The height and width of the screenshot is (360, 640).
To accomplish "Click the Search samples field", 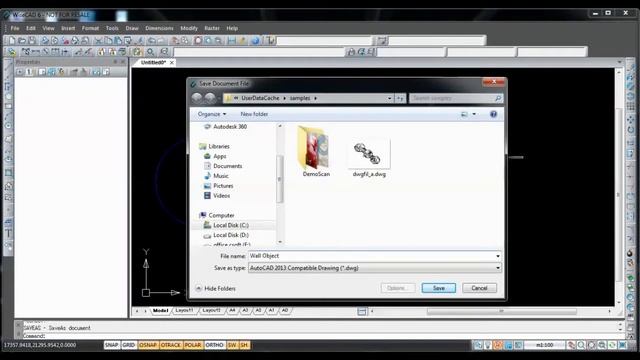I will (456, 98).
